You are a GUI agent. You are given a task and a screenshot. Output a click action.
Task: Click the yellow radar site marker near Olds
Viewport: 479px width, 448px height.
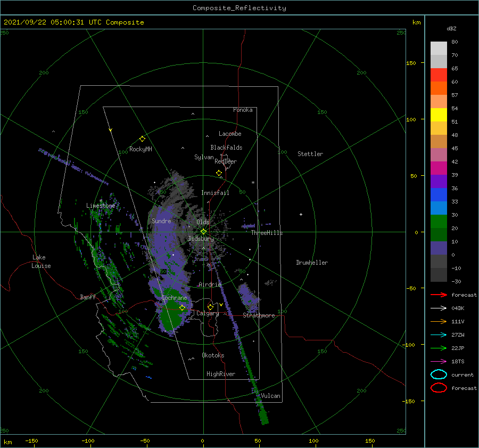pos(203,232)
